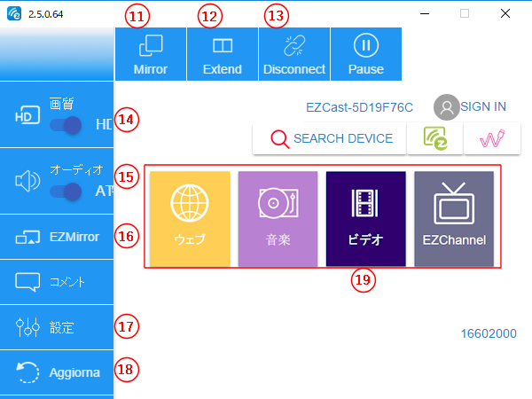532x399 pixels.
Task: Pause the screen casting
Action: click(x=365, y=54)
